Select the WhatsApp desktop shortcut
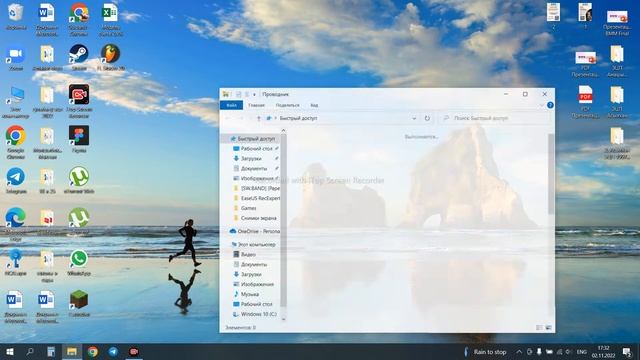The image size is (640, 360). pos(79,262)
